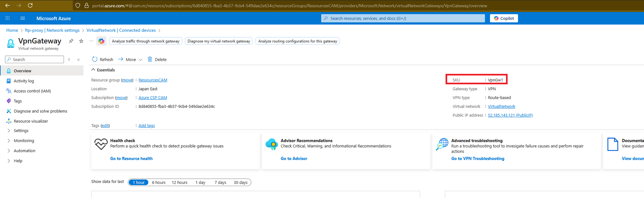Open the Azure portal hamburger menu

coord(23,18)
